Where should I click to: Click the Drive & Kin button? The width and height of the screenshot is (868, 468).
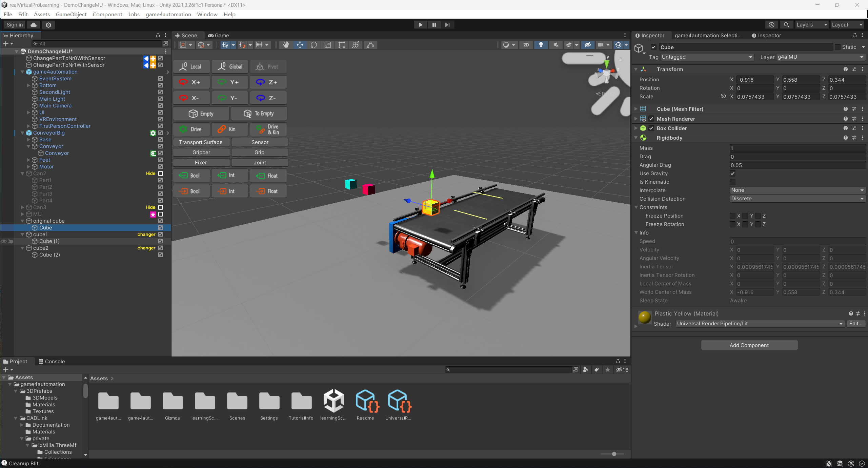(268, 129)
